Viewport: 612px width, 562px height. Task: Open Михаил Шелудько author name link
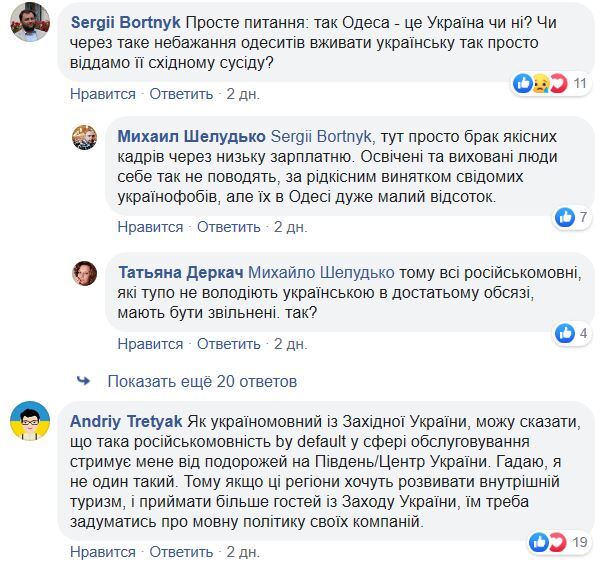[x=191, y=135]
